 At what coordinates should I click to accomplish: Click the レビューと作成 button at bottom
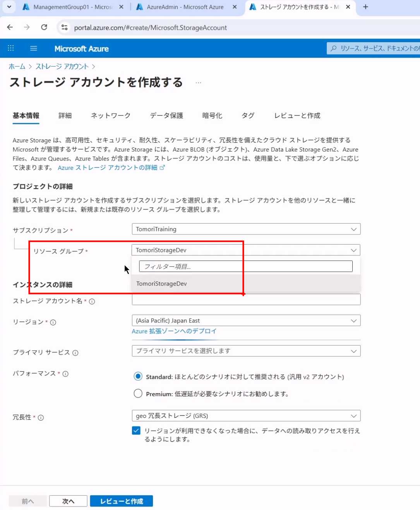pos(121,501)
